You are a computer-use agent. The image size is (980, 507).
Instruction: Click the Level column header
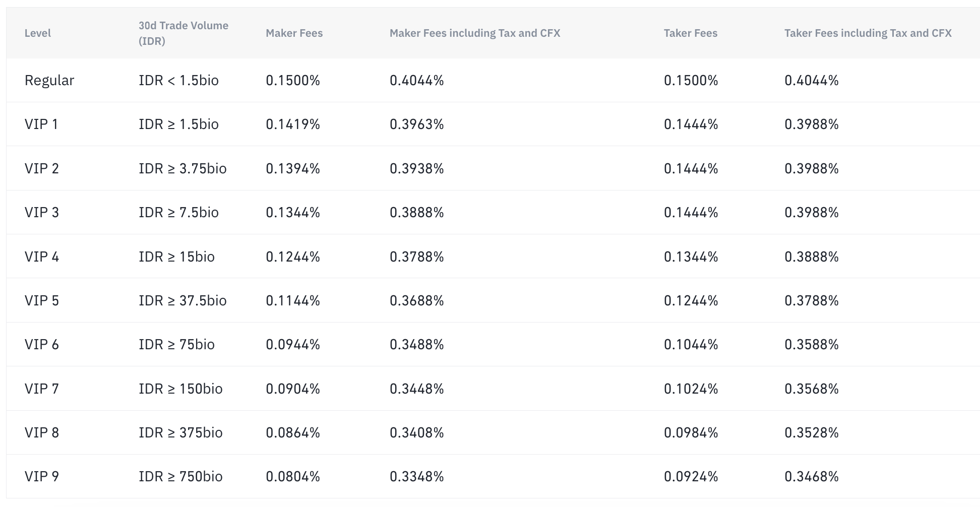pyautogui.click(x=38, y=33)
